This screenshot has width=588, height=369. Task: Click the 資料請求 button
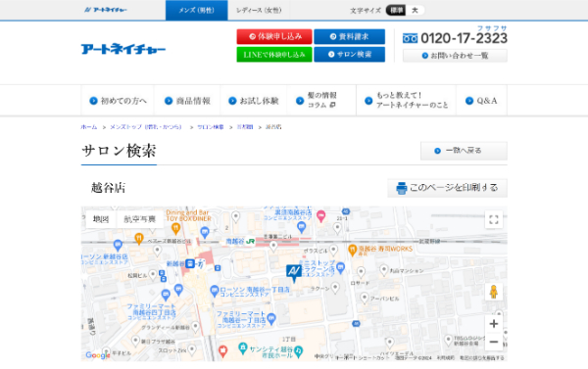[x=350, y=36]
